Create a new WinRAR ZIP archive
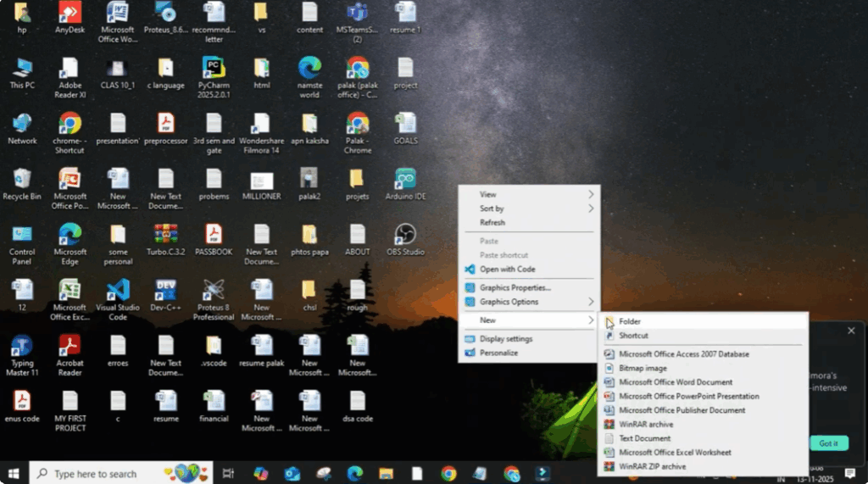 click(703, 466)
